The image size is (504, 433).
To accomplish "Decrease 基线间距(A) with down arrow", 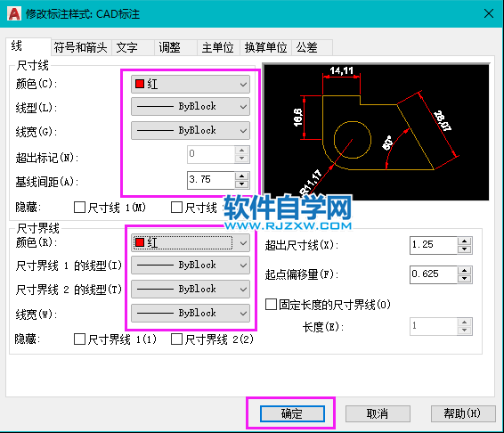I will pyautogui.click(x=242, y=184).
